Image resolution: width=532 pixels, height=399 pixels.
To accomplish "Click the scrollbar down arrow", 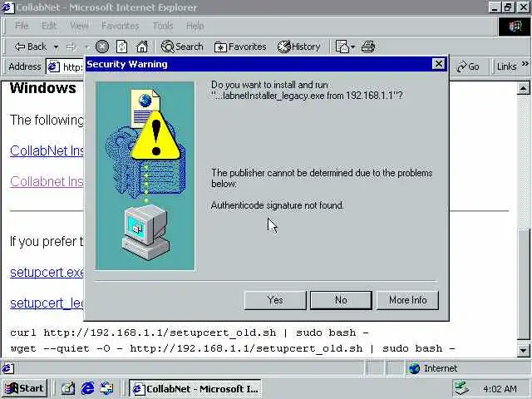I will pyautogui.click(x=523, y=349).
